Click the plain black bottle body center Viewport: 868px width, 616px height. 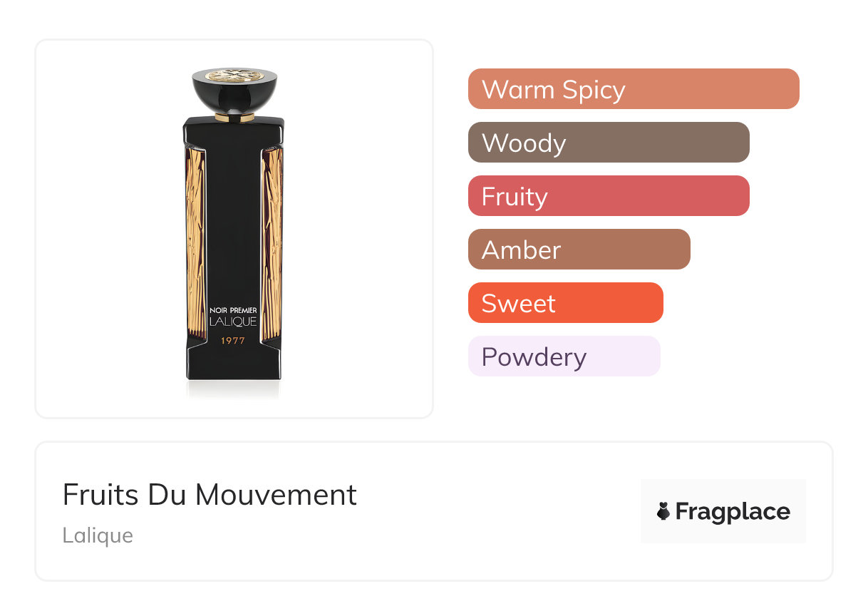[x=233, y=214]
